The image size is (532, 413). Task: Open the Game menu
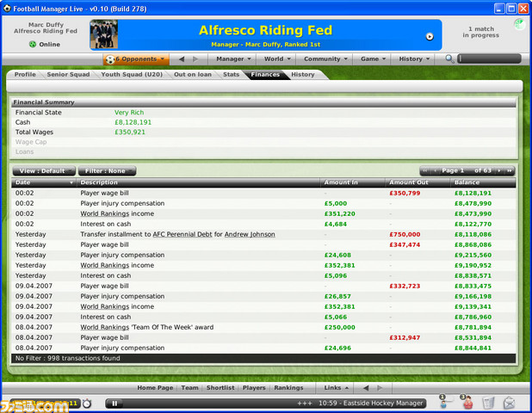click(373, 59)
